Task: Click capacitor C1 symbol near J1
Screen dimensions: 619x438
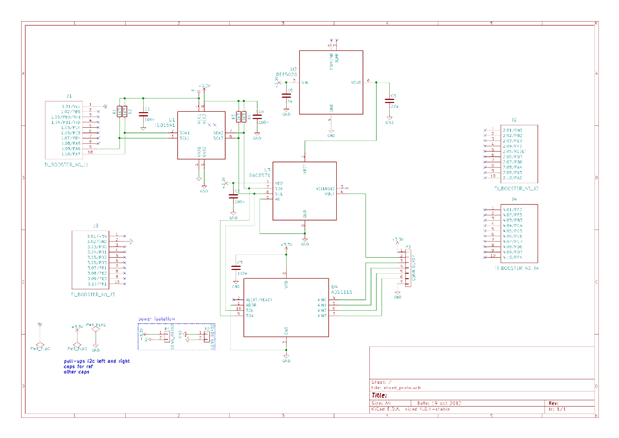Action: (143, 114)
